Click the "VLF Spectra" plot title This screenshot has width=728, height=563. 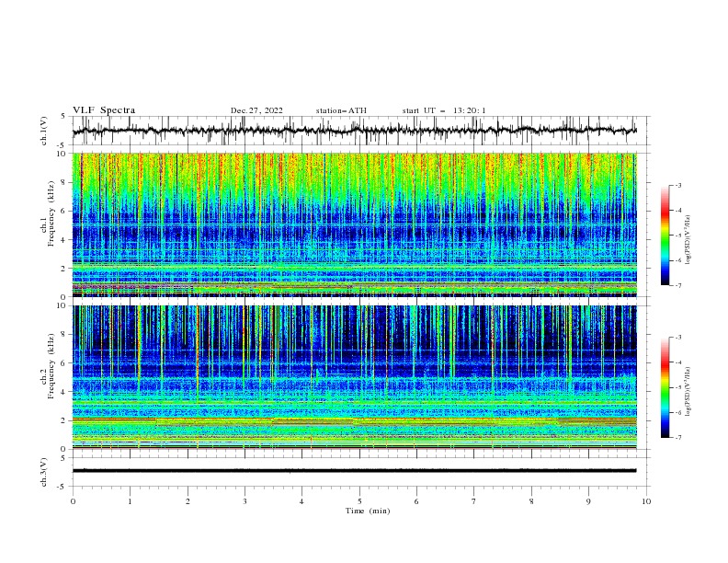(x=104, y=110)
